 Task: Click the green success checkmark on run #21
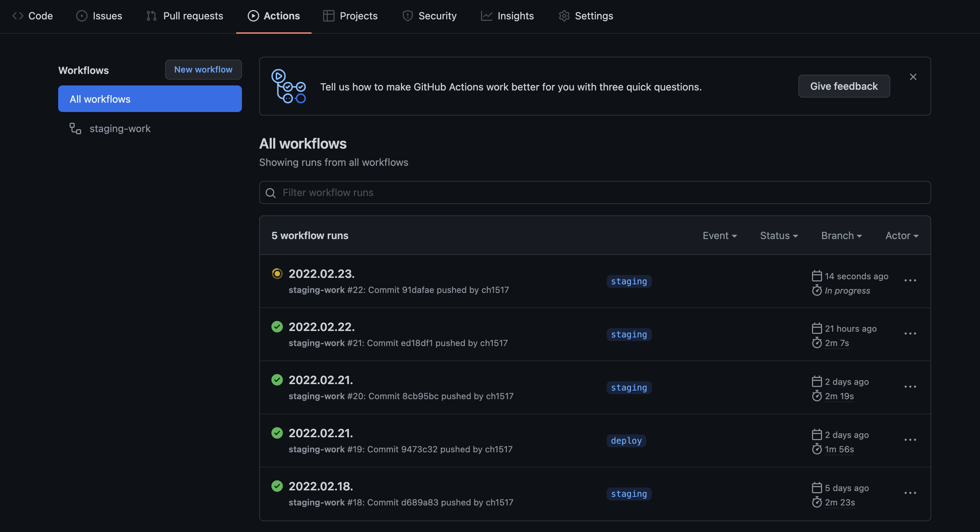(277, 327)
